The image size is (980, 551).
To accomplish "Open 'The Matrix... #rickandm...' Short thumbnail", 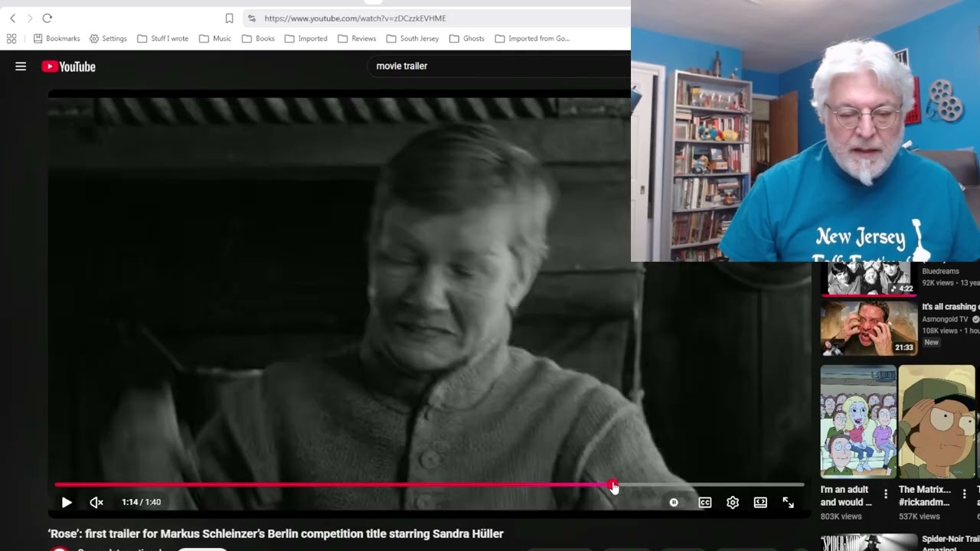I will 937,422.
